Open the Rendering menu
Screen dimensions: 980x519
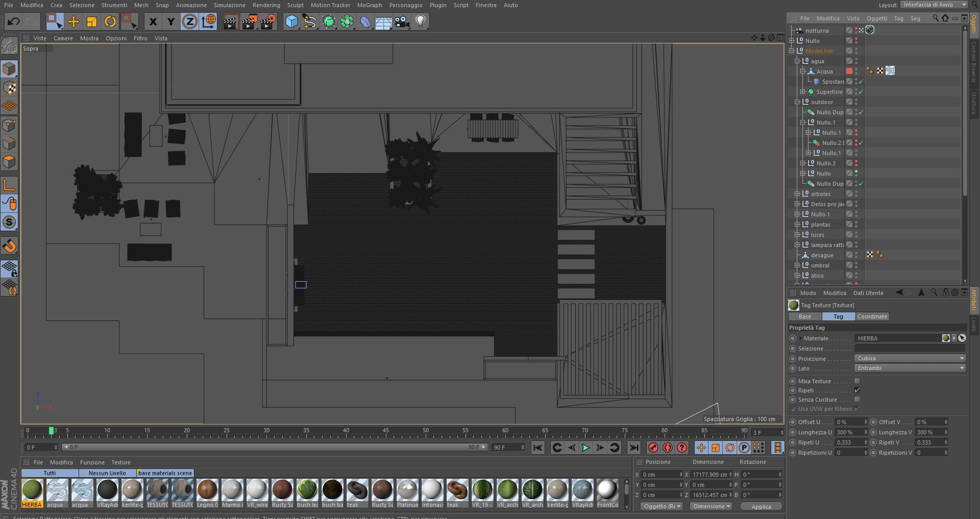click(x=266, y=5)
